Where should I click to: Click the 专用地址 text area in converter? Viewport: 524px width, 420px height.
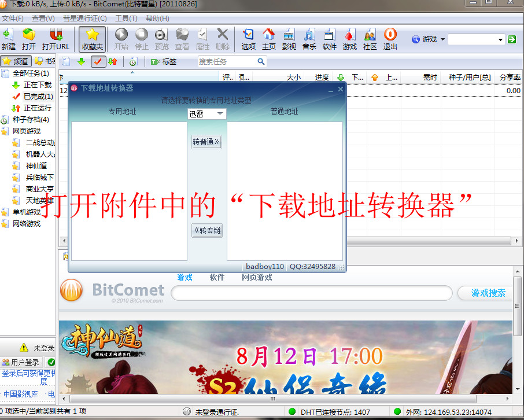[129, 191]
